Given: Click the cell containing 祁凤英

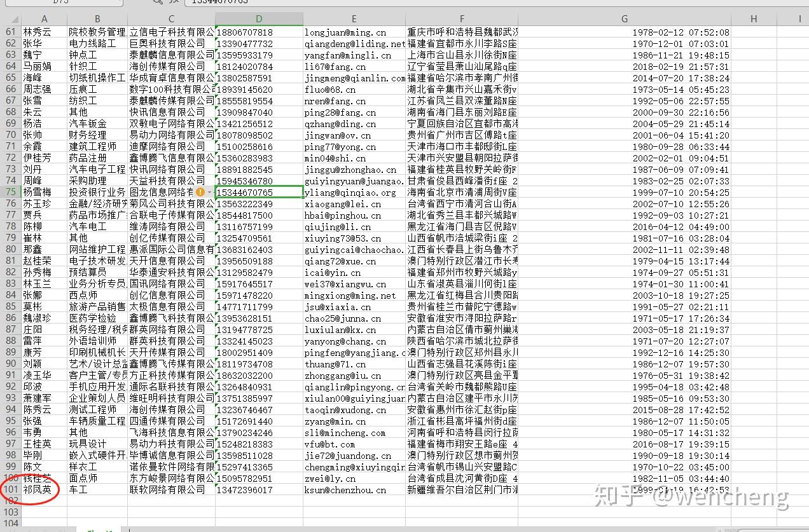Looking at the screenshot, I should 38,489.
